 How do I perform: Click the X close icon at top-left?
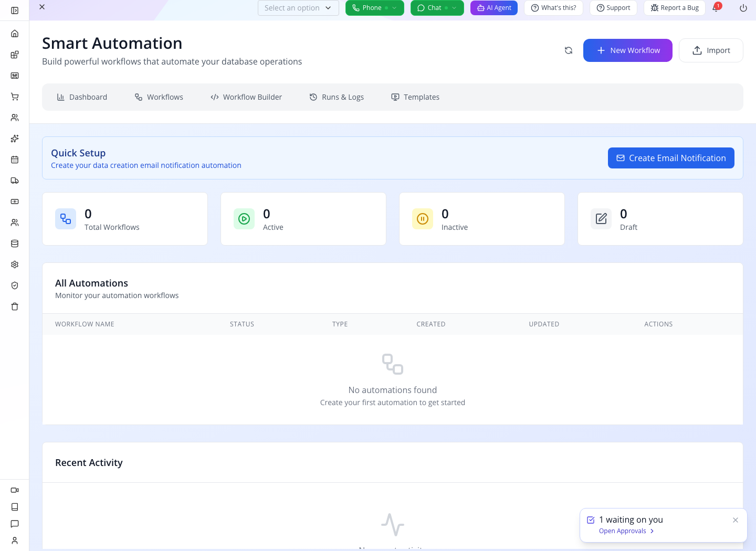pyautogui.click(x=42, y=7)
